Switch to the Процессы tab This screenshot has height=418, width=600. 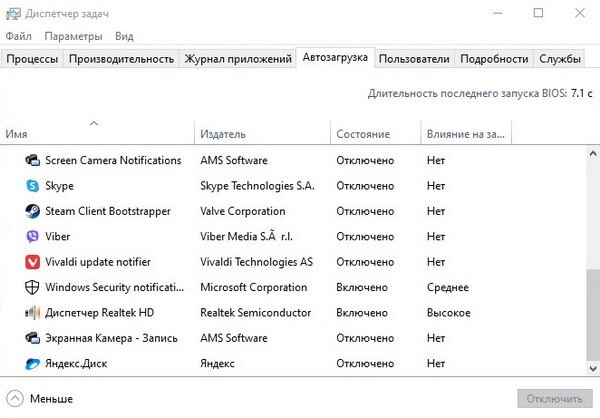(x=32, y=59)
